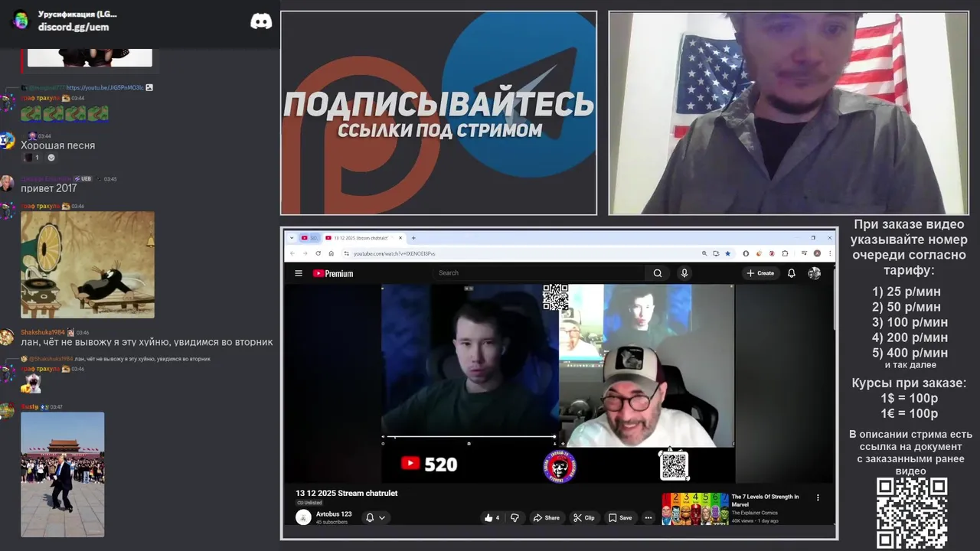
Task: Click the magnifier search button on YouTube
Action: [657, 273]
